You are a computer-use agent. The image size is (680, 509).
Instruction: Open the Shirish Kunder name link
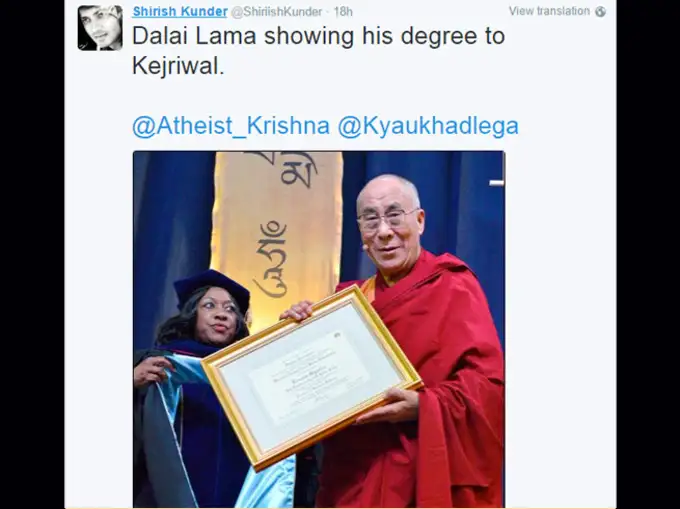(x=180, y=12)
